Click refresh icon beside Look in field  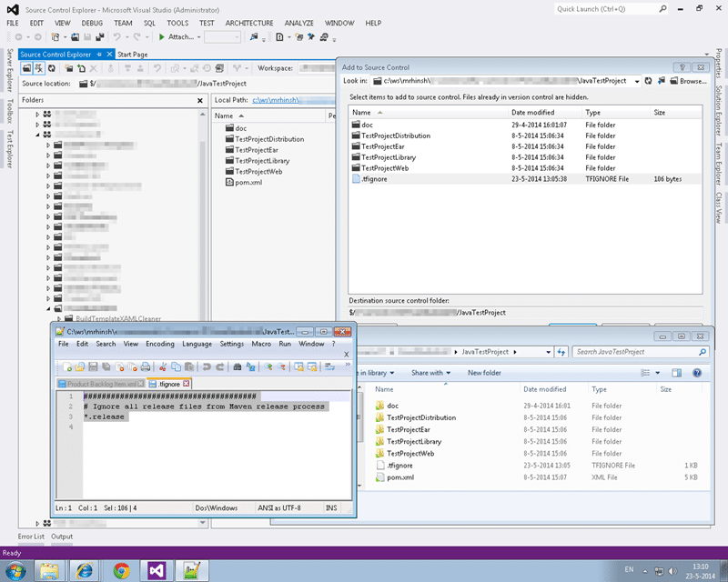click(649, 81)
